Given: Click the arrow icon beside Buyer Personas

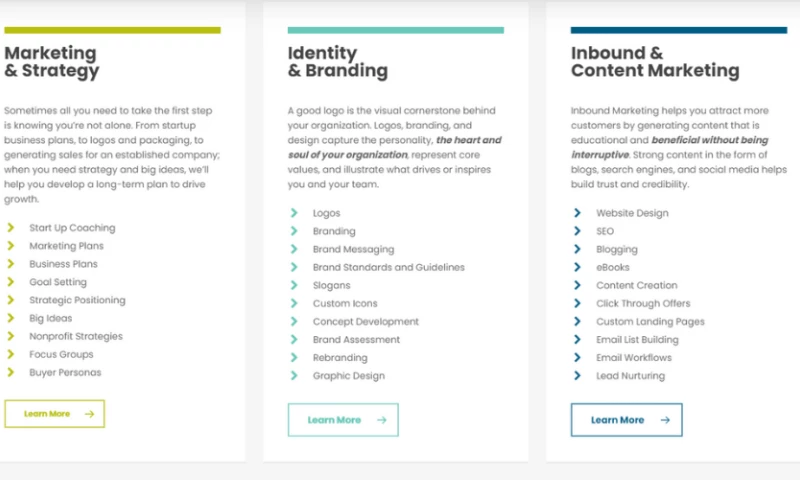Looking at the screenshot, I should 10,372.
